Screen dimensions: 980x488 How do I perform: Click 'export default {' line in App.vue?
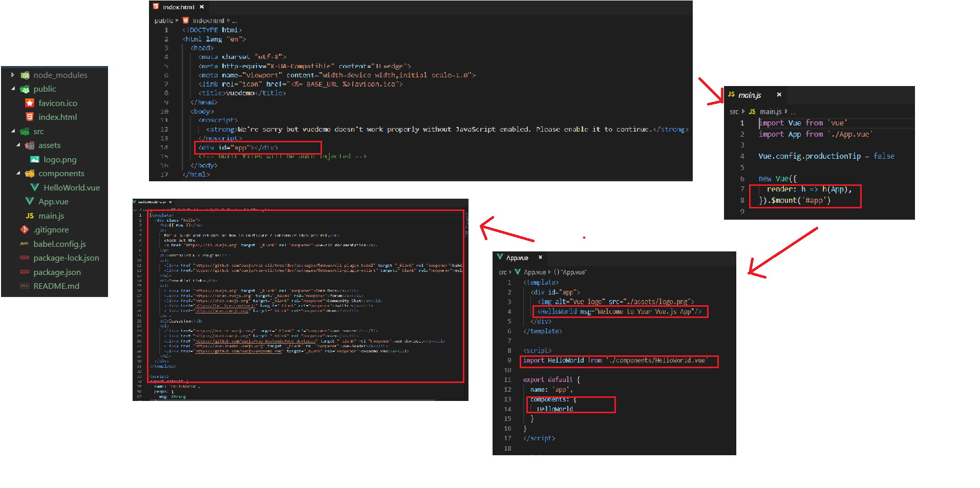[x=551, y=379]
